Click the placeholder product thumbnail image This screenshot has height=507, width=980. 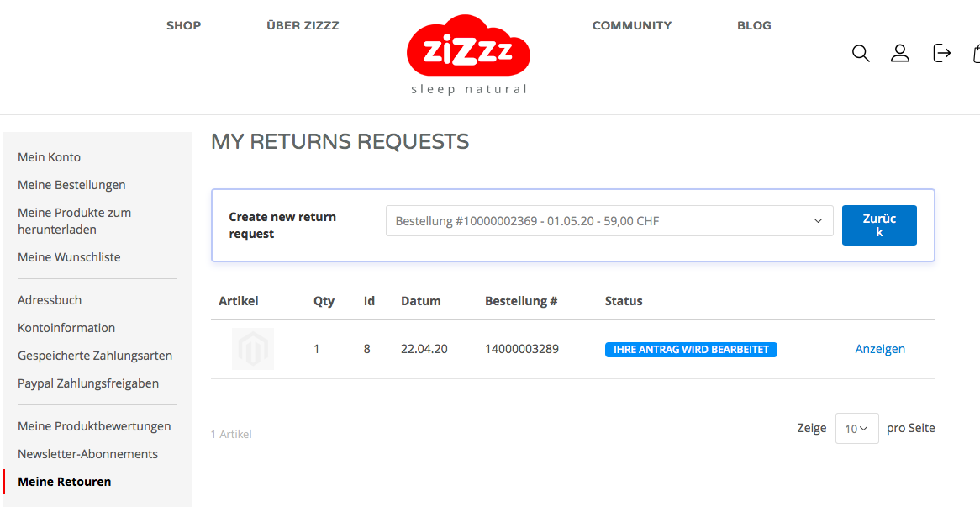click(252, 349)
